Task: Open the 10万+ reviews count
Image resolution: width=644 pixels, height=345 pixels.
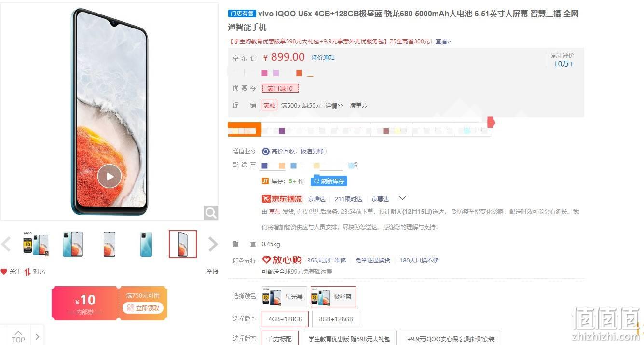Action: 563,64
